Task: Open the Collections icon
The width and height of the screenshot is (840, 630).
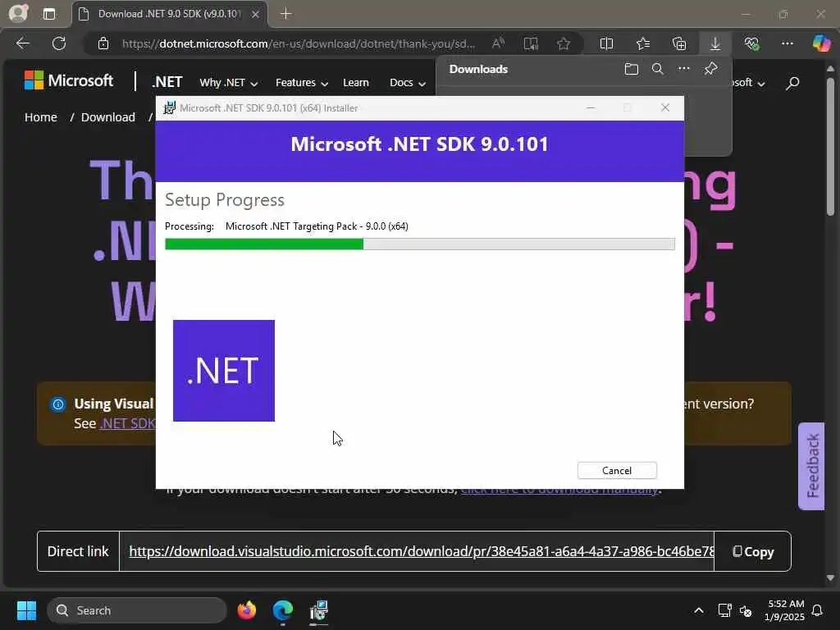Action: click(x=678, y=43)
